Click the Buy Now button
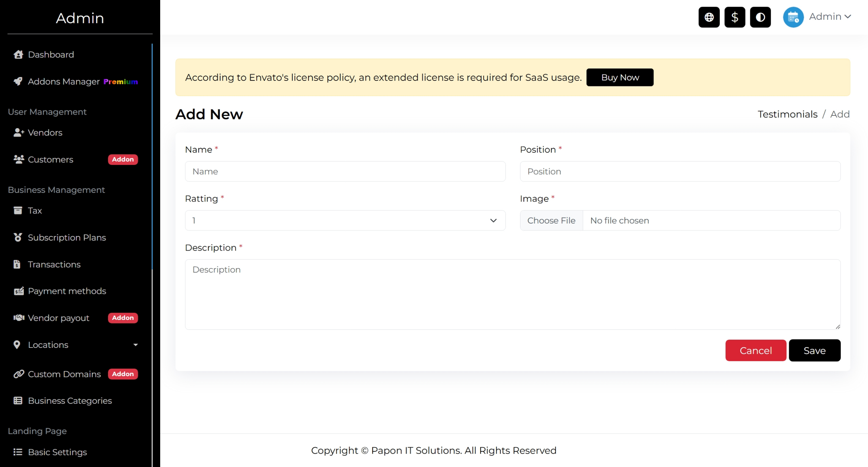Screen dimensions: 868x467 coord(620,77)
